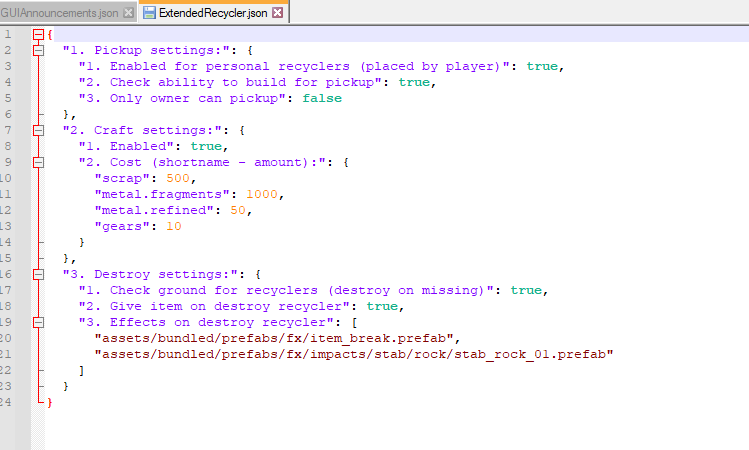The width and height of the screenshot is (749, 450).
Task: Click the true value of "1. Enabled" on line 8
Action: [206, 146]
